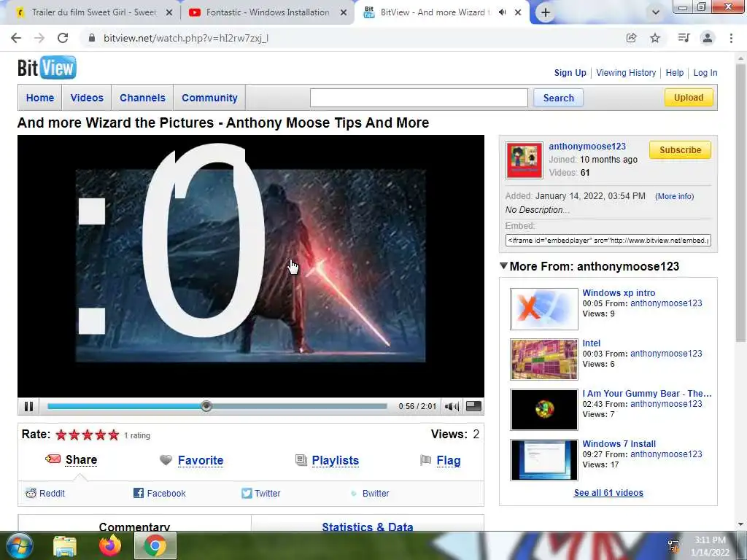This screenshot has height=560, width=747.
Task: Click the Log In link
Action: pos(705,73)
